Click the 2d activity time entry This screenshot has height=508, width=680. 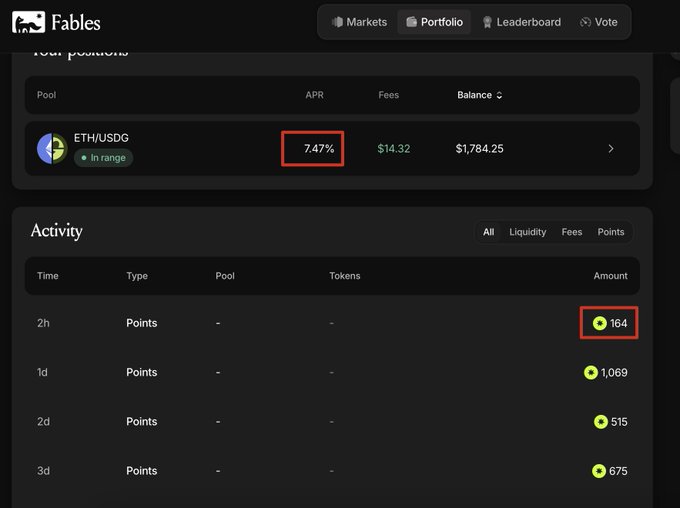[x=43, y=422]
